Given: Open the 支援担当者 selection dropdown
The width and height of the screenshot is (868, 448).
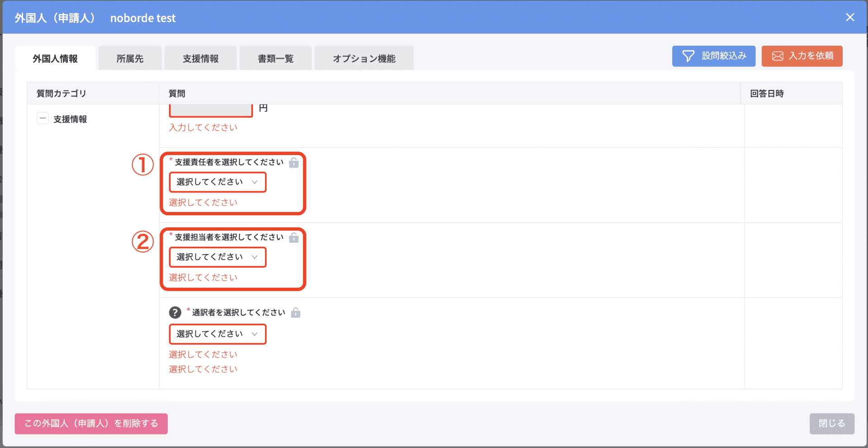Looking at the screenshot, I should (217, 257).
